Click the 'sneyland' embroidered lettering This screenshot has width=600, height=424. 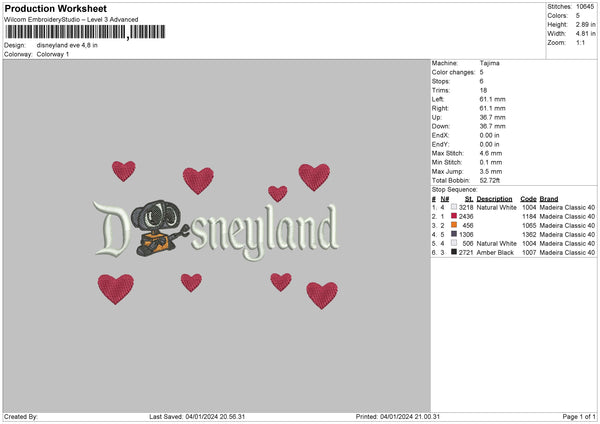pyautogui.click(x=265, y=232)
